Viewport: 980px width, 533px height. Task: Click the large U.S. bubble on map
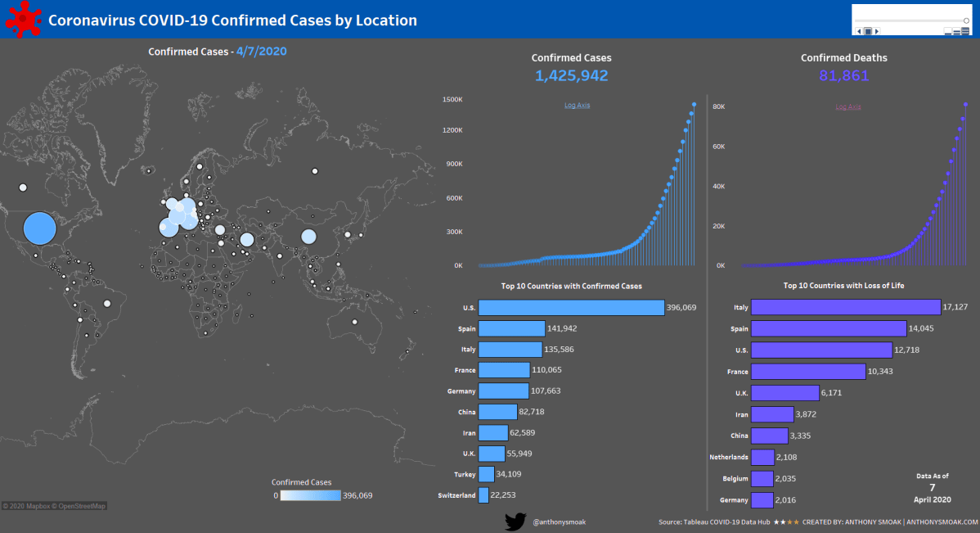point(40,228)
